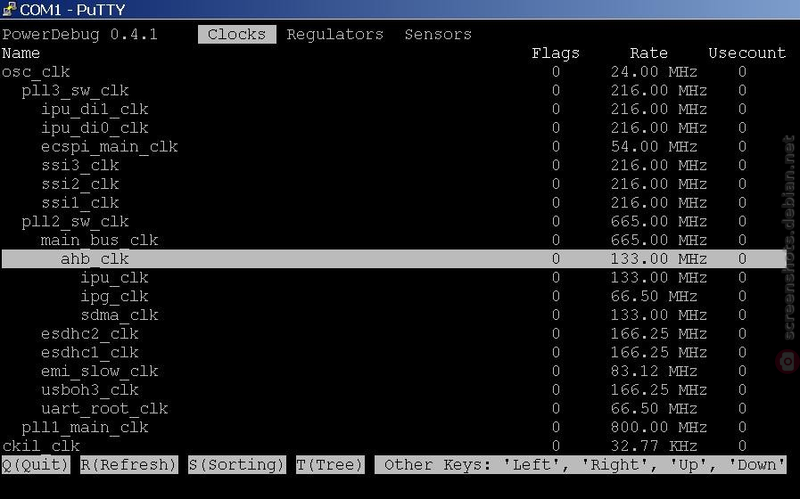Click the 54.00 MHz rate value
The width and height of the screenshot is (800, 499).
(x=654, y=147)
